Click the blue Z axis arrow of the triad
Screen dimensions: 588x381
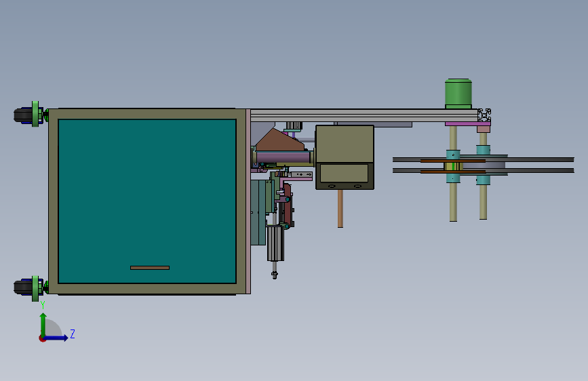pyautogui.click(x=56, y=338)
